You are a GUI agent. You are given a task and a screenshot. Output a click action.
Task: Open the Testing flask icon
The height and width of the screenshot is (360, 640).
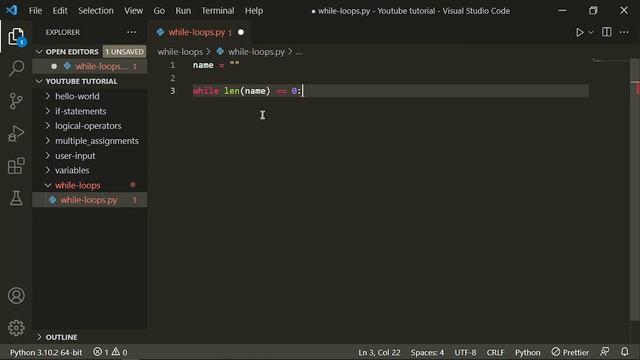click(x=16, y=198)
